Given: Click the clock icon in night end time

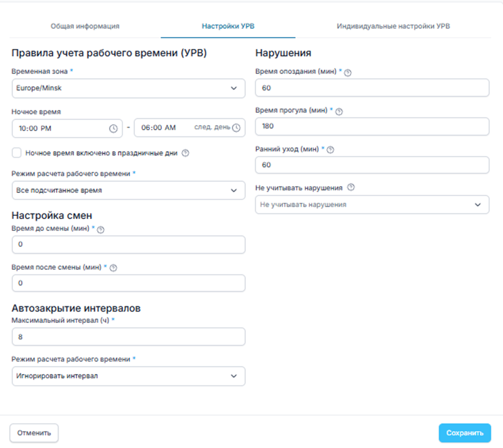Looking at the screenshot, I should coord(236,128).
